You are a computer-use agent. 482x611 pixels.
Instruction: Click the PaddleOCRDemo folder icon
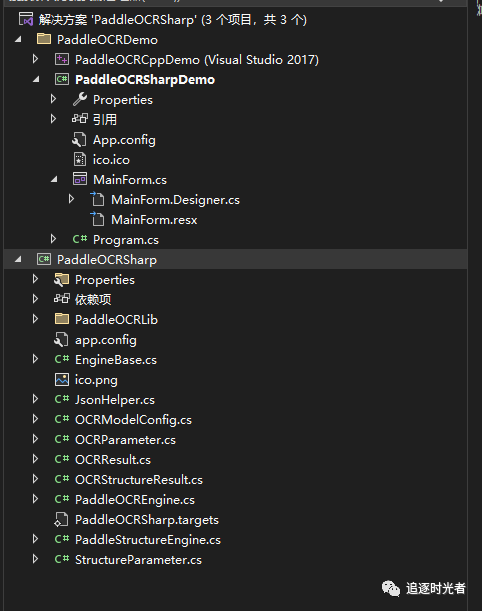[x=44, y=39]
